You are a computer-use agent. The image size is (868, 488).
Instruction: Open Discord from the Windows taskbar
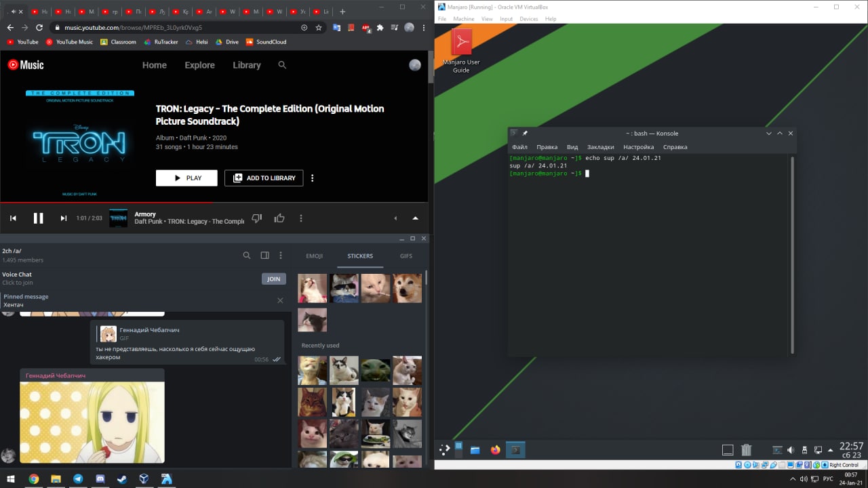click(100, 479)
